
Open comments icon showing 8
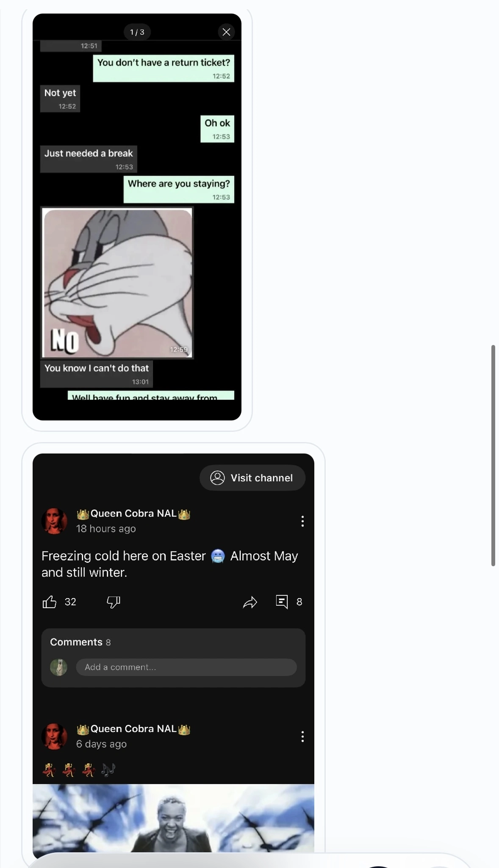pyautogui.click(x=282, y=602)
